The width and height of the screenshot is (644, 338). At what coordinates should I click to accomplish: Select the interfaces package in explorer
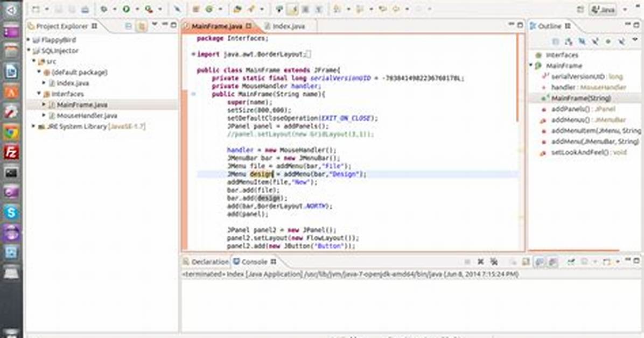pos(67,94)
